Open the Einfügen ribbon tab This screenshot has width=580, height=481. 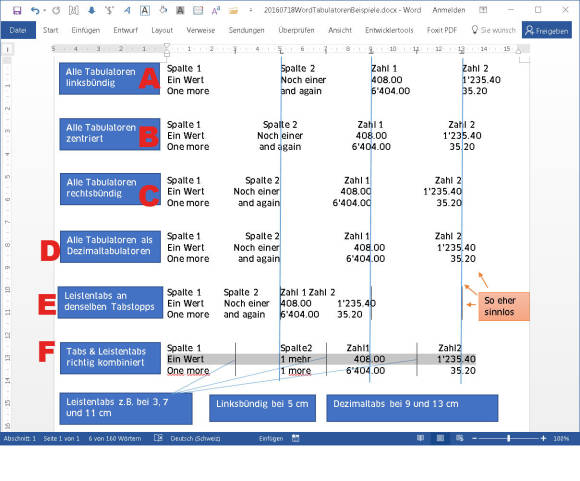coord(86,30)
